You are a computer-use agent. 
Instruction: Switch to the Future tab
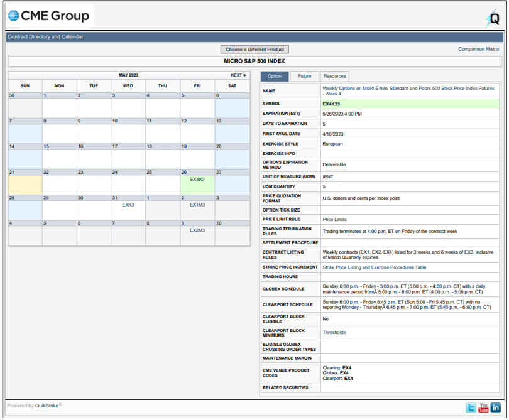[x=305, y=76]
